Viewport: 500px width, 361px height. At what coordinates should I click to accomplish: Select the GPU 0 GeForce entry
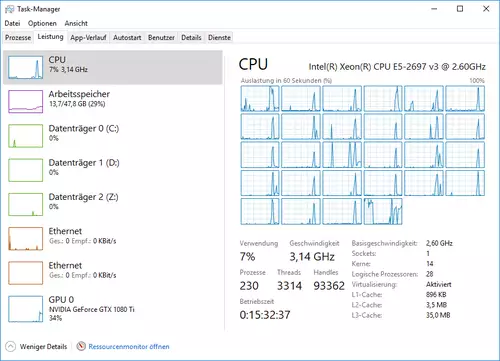[113, 309]
